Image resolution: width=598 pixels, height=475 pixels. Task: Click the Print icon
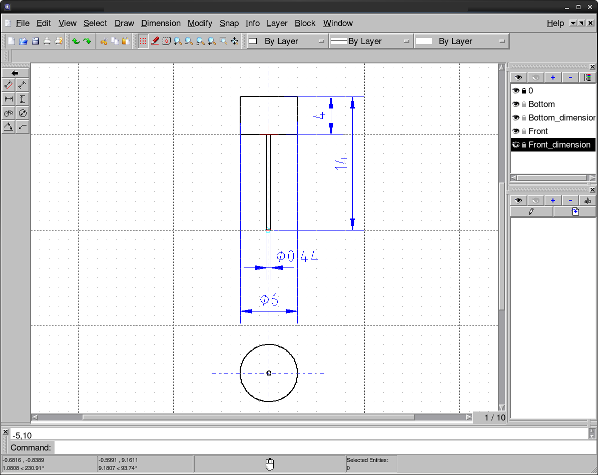[47, 41]
